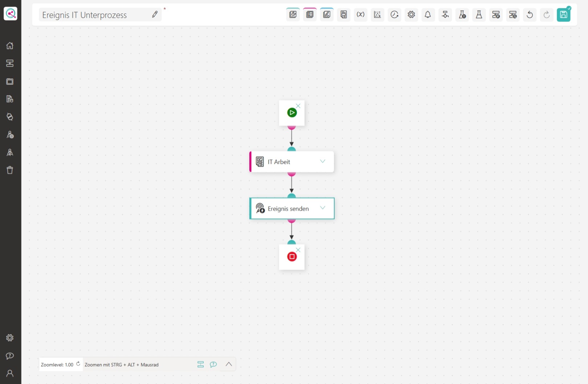This screenshot has width=588, height=384.
Task: Expand the bottom zoom bar upward chevron
Action: coord(229,364)
